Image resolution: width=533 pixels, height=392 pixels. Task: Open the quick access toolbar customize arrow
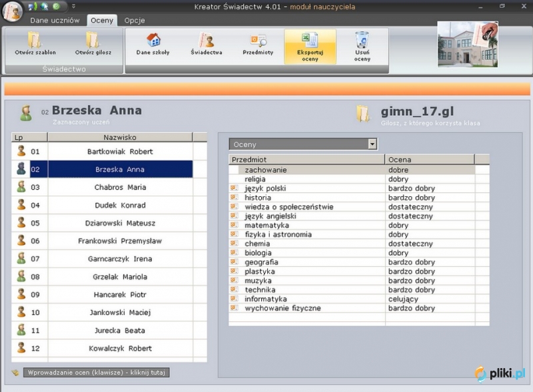(73, 6)
